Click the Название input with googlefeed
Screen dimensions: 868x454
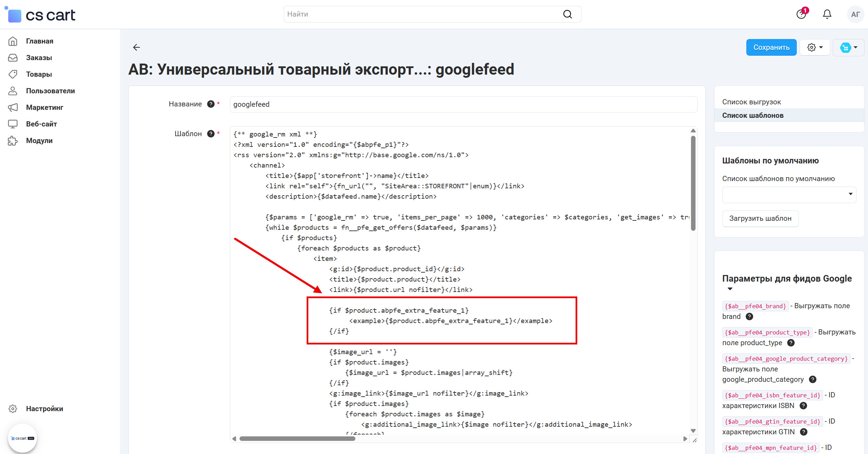tap(464, 104)
